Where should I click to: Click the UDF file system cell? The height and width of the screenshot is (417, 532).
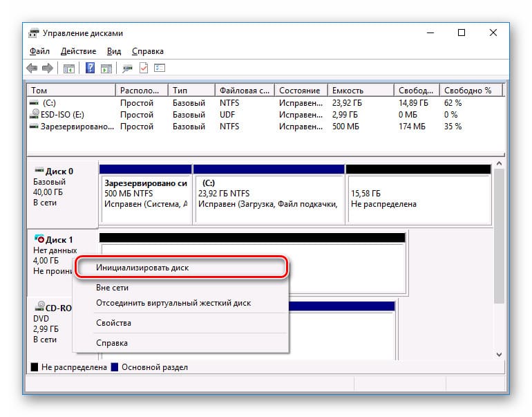point(227,115)
